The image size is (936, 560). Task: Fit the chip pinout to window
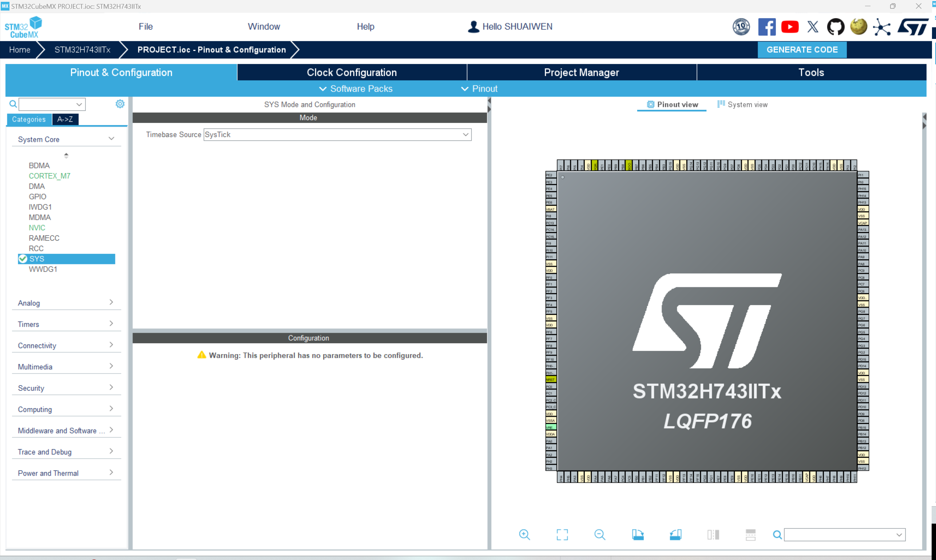pyautogui.click(x=562, y=534)
